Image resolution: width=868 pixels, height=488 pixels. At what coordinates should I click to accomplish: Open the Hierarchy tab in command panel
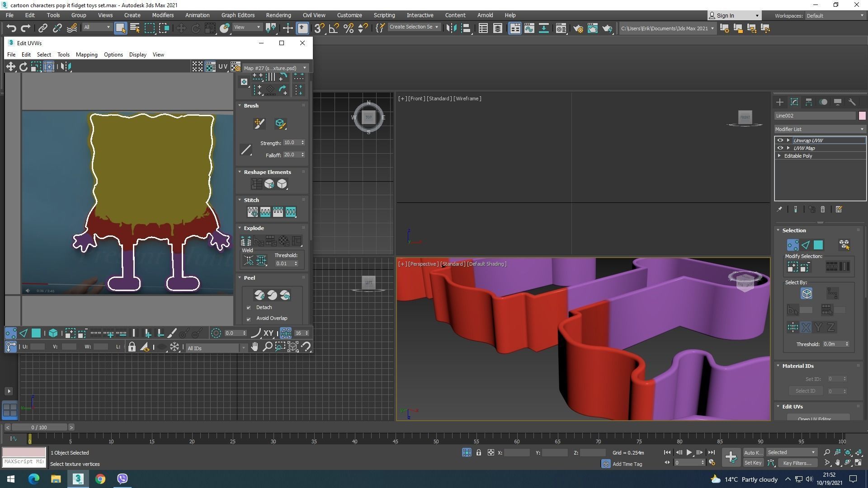(809, 102)
